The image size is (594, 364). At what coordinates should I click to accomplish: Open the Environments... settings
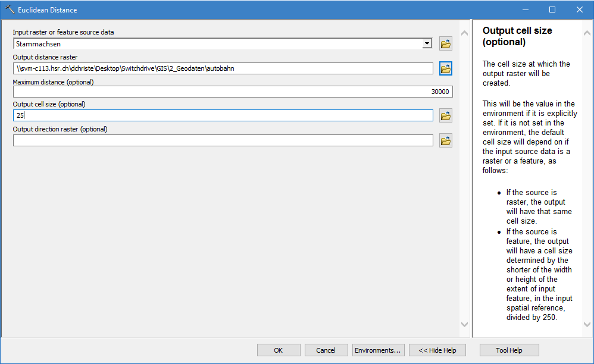(x=379, y=350)
